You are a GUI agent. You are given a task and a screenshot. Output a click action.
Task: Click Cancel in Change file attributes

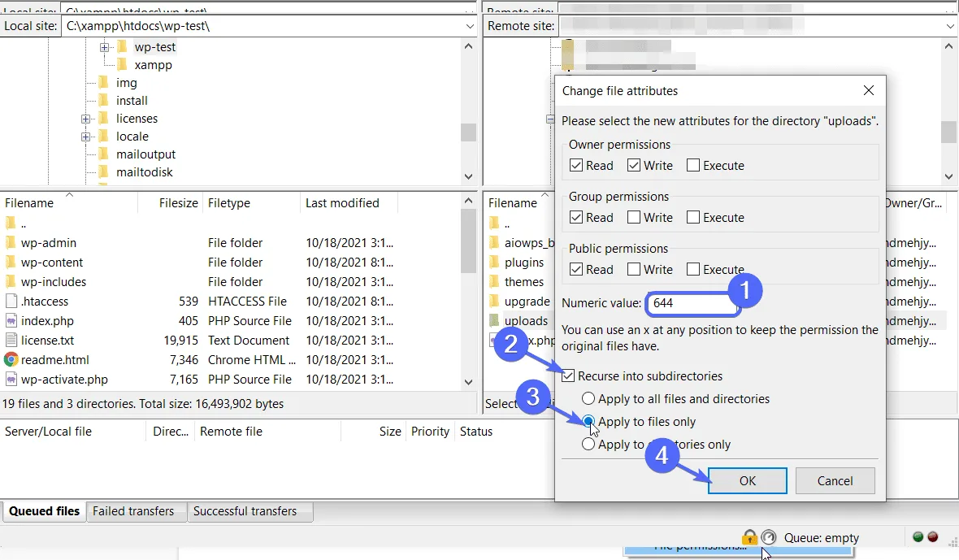835,480
